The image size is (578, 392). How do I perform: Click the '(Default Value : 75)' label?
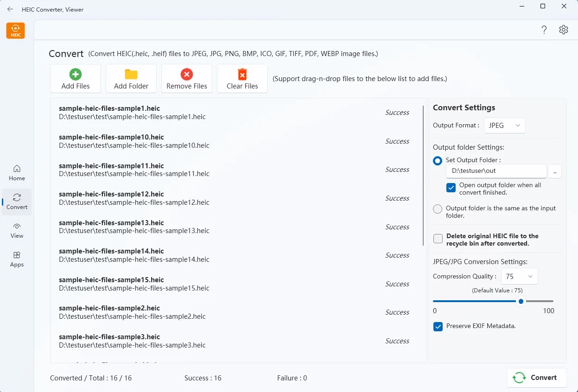click(x=497, y=291)
